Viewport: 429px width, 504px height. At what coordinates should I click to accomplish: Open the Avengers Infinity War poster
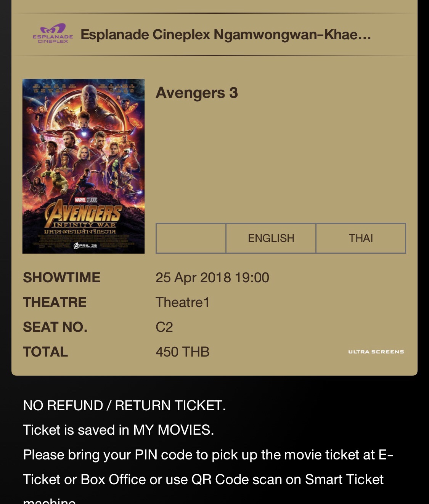click(x=84, y=166)
